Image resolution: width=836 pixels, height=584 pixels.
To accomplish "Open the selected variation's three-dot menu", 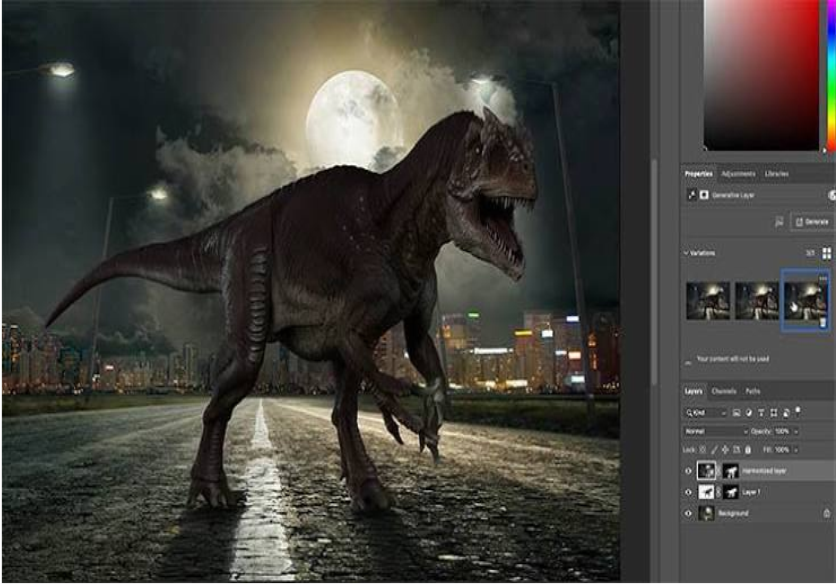I will 823,278.
